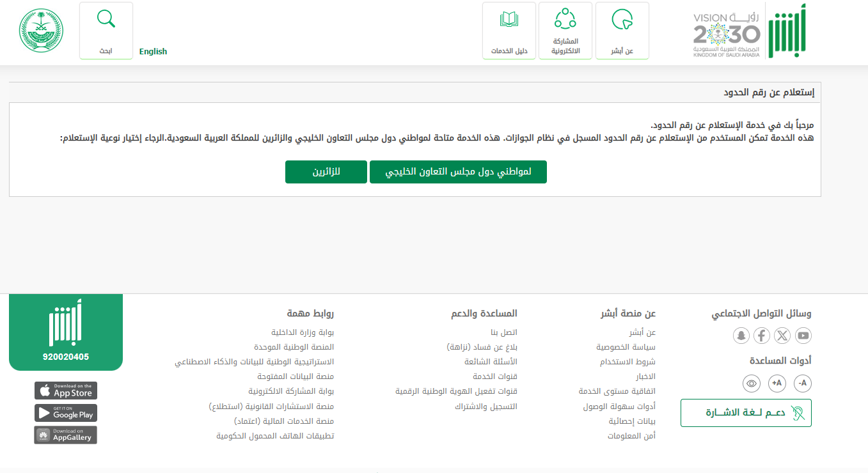Select the visitors (للزائرين) inquiry button
This screenshot has height=473, width=868.
coord(326,172)
